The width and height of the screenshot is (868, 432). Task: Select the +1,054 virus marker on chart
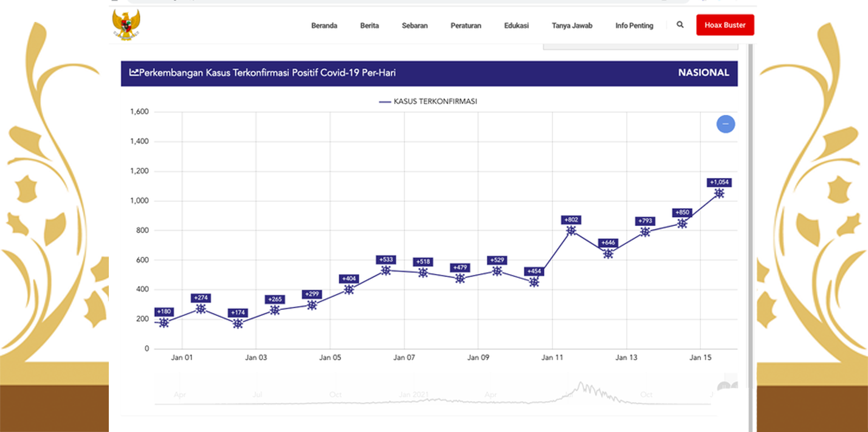719,193
